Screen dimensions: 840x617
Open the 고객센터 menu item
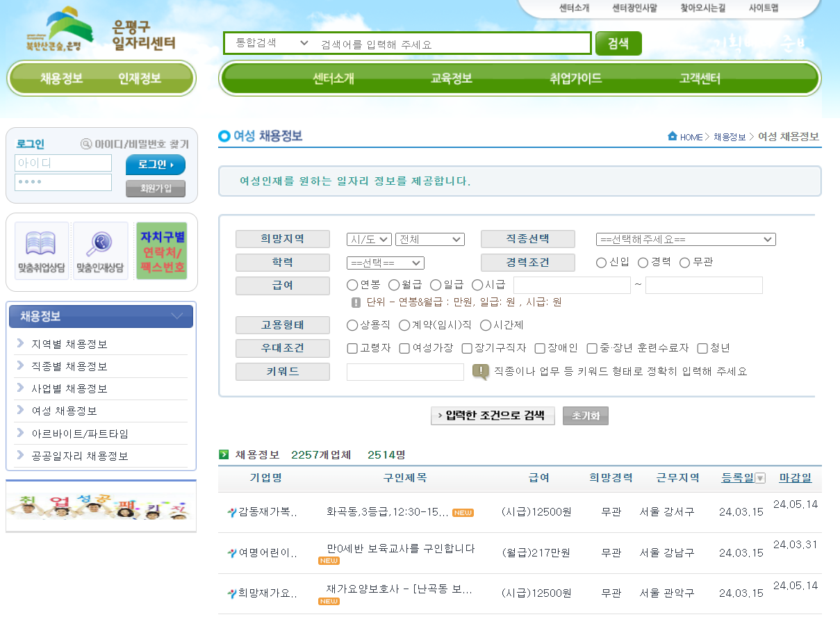pos(700,79)
